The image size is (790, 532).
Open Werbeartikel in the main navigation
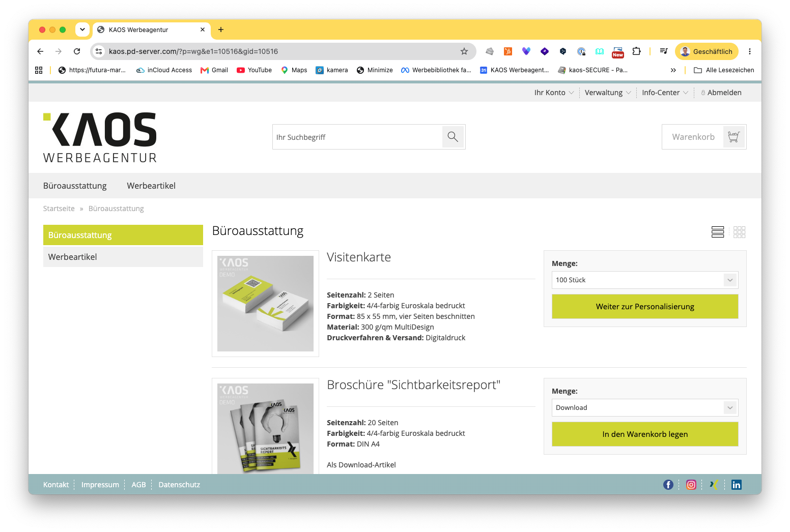click(x=151, y=186)
